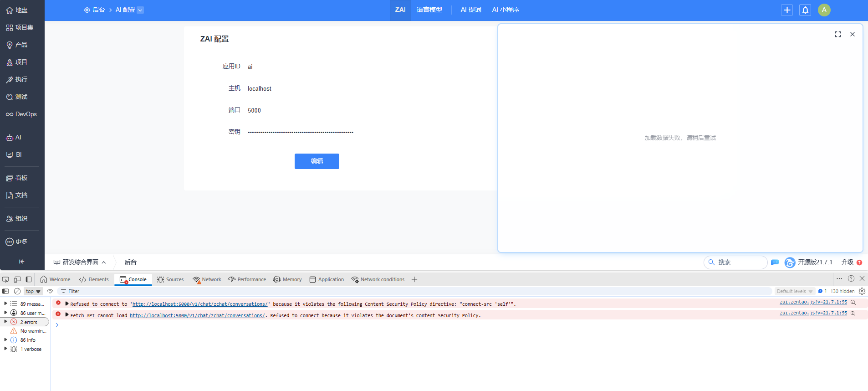Toggle device emulation in DevTools

click(17, 279)
